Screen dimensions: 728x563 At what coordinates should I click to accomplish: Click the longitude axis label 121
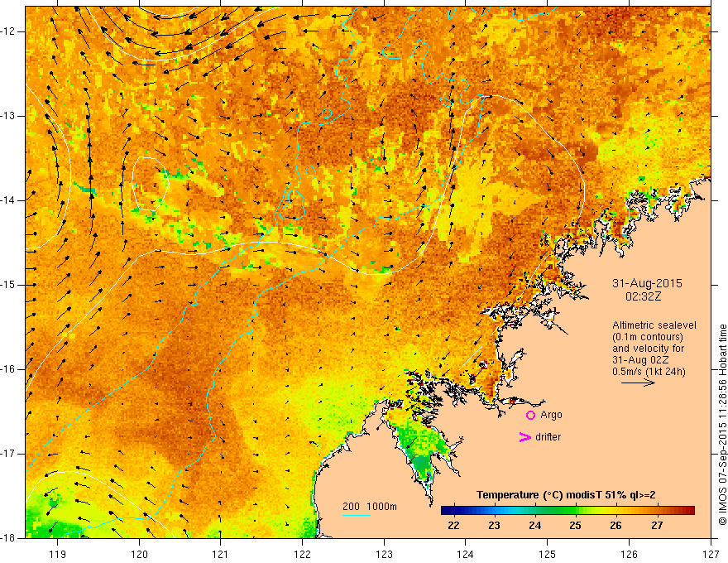click(x=221, y=554)
